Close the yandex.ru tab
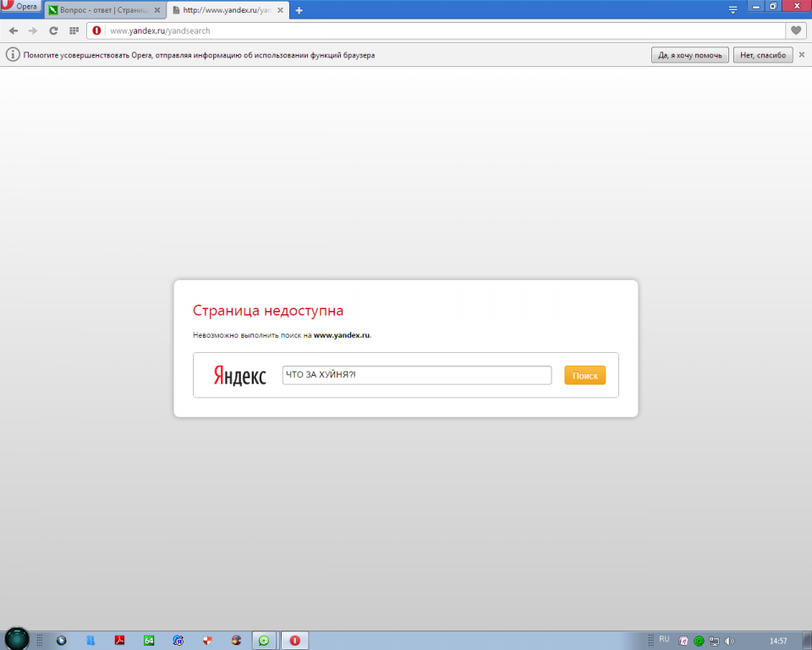The width and height of the screenshot is (812, 650). [x=283, y=10]
